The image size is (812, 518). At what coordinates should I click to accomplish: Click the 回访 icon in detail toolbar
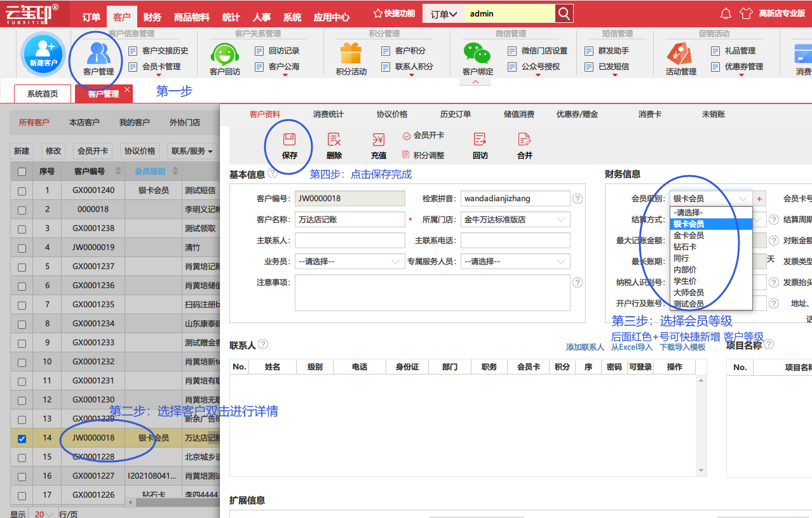[480, 146]
